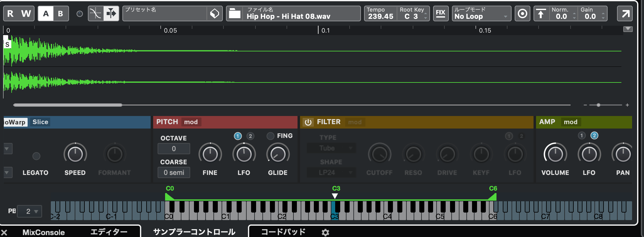Click the filter CUTOFF knob

379,154
